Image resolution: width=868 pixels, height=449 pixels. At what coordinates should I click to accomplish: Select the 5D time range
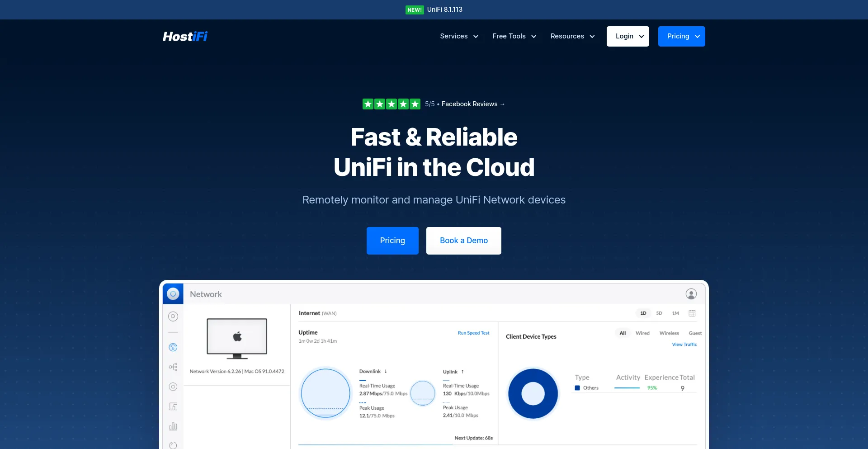pos(659,313)
